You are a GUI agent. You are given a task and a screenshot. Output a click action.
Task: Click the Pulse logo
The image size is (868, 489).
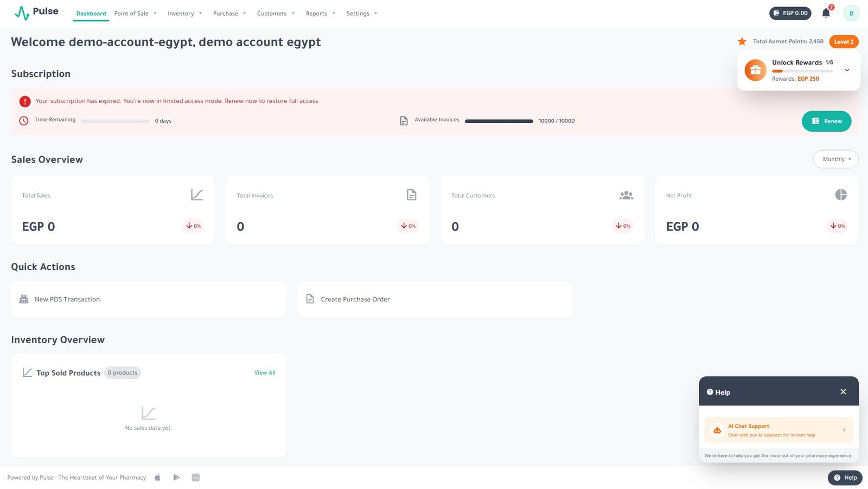[x=36, y=12]
